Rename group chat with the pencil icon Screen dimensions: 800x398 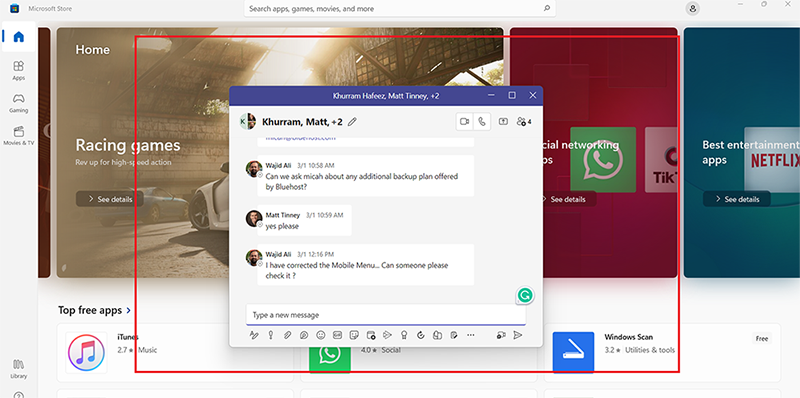pos(352,121)
